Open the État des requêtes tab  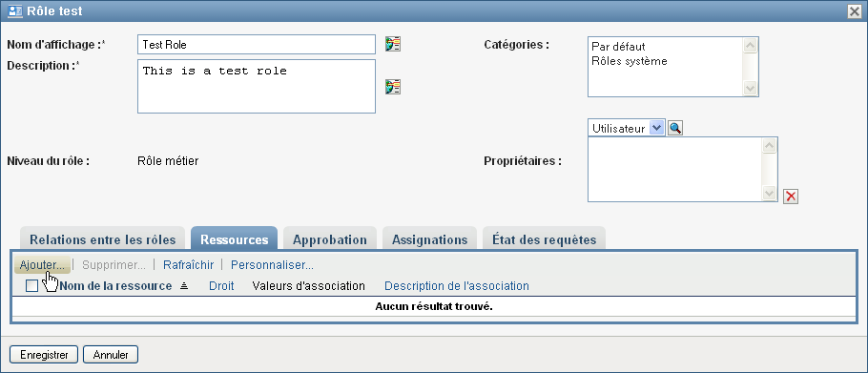[x=544, y=239]
